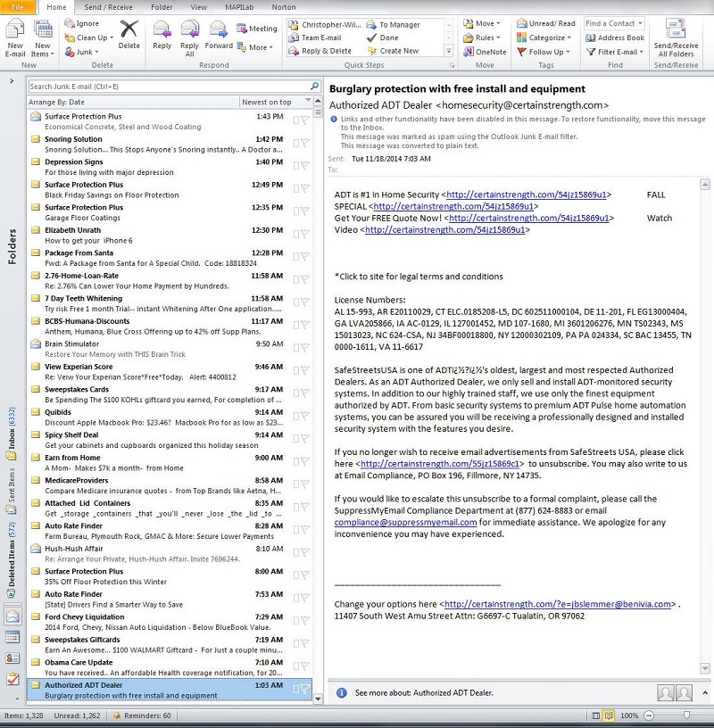The height and width of the screenshot is (728, 714).
Task: Switch to the Norton tab
Action: click(284, 7)
